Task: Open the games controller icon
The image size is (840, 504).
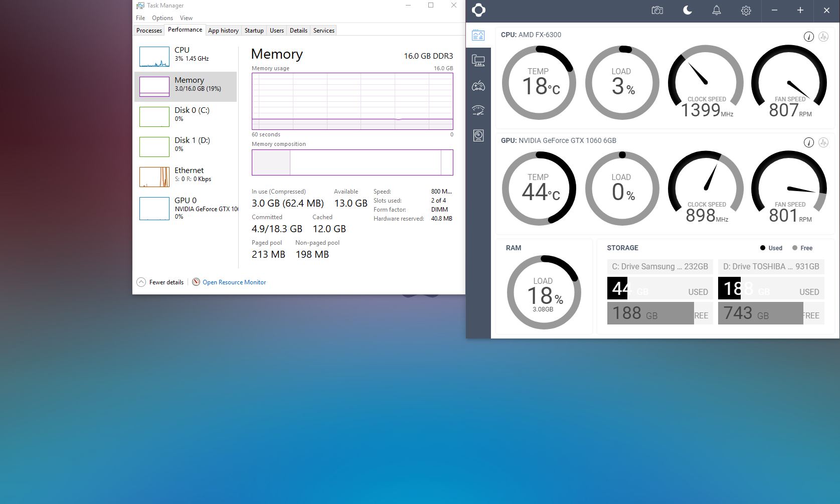Action: pyautogui.click(x=478, y=86)
